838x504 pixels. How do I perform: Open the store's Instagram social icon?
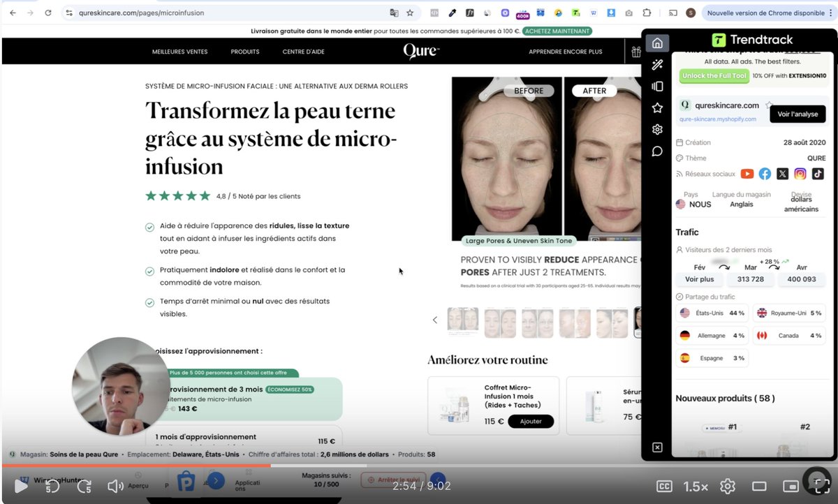coord(800,174)
